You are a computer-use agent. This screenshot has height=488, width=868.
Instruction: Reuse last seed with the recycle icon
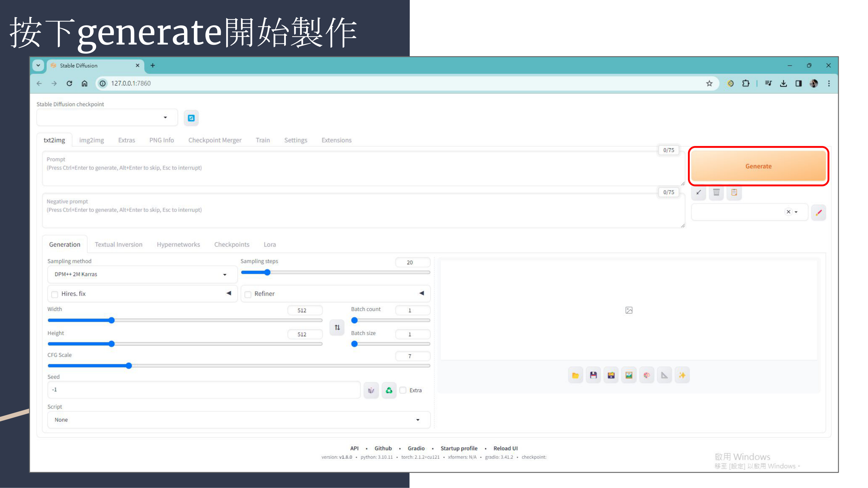tap(389, 390)
